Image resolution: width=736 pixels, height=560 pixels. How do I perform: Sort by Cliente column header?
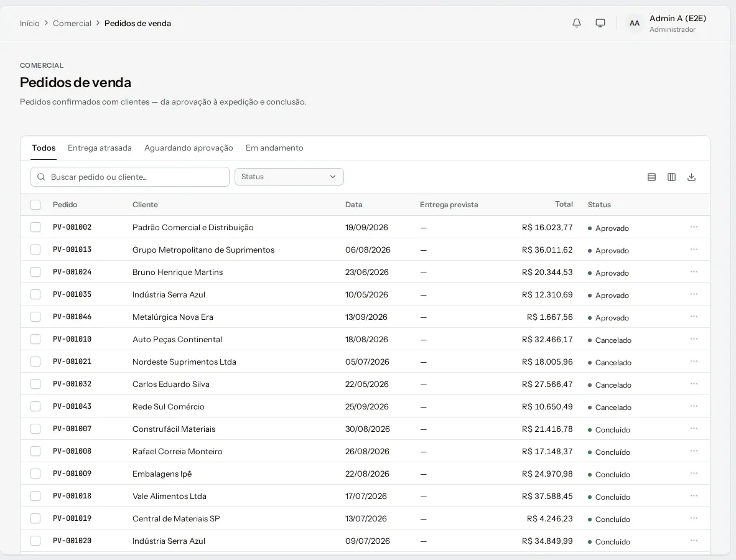[145, 205]
